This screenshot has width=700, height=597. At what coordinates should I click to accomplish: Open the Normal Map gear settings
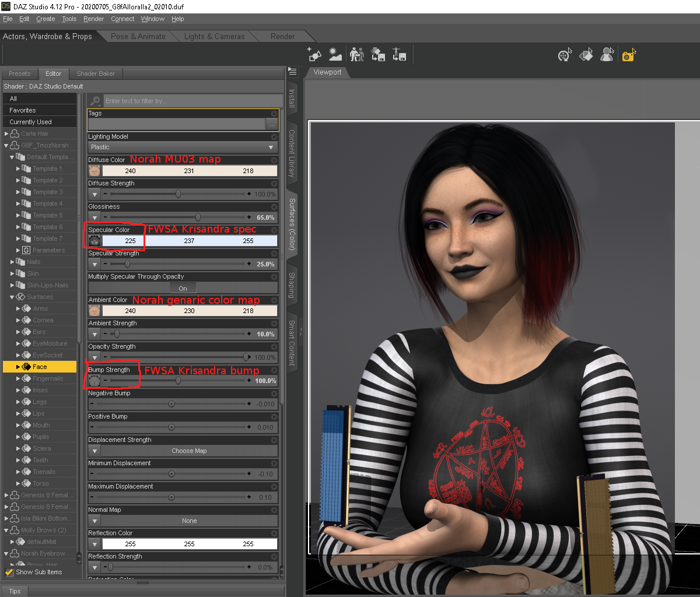(x=274, y=510)
